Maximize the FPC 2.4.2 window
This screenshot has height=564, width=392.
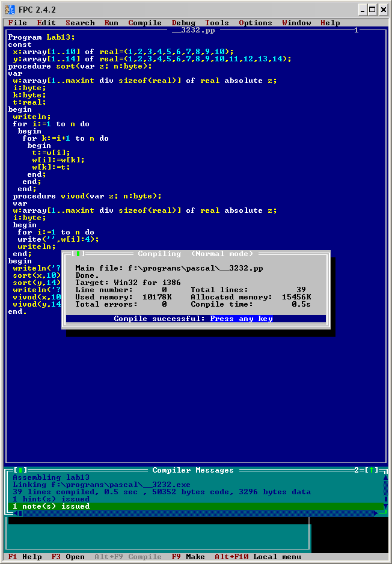pos(373,9)
